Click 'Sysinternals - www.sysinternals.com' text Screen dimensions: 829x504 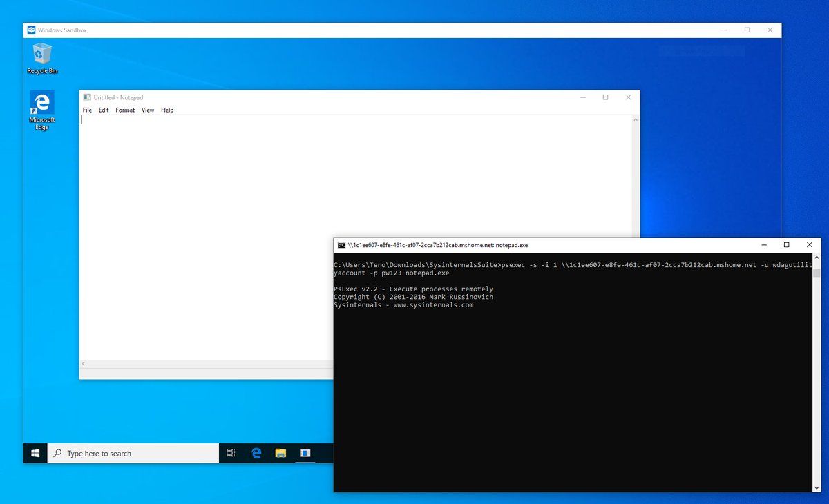[x=403, y=305]
